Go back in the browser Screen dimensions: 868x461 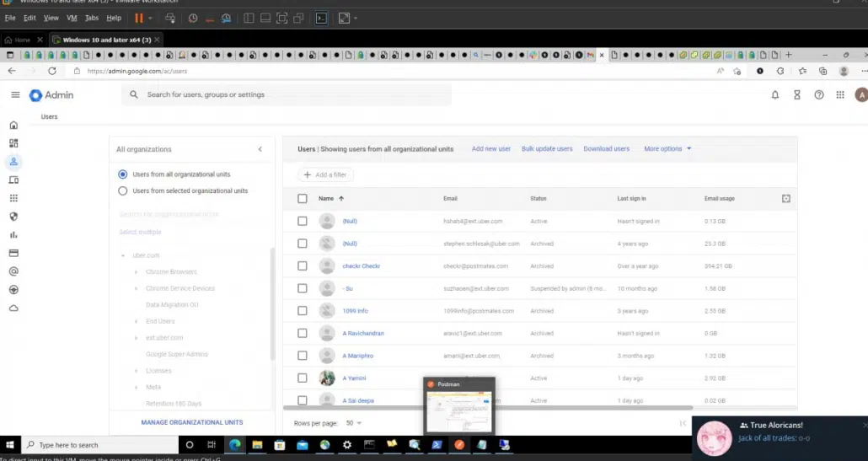click(x=12, y=71)
